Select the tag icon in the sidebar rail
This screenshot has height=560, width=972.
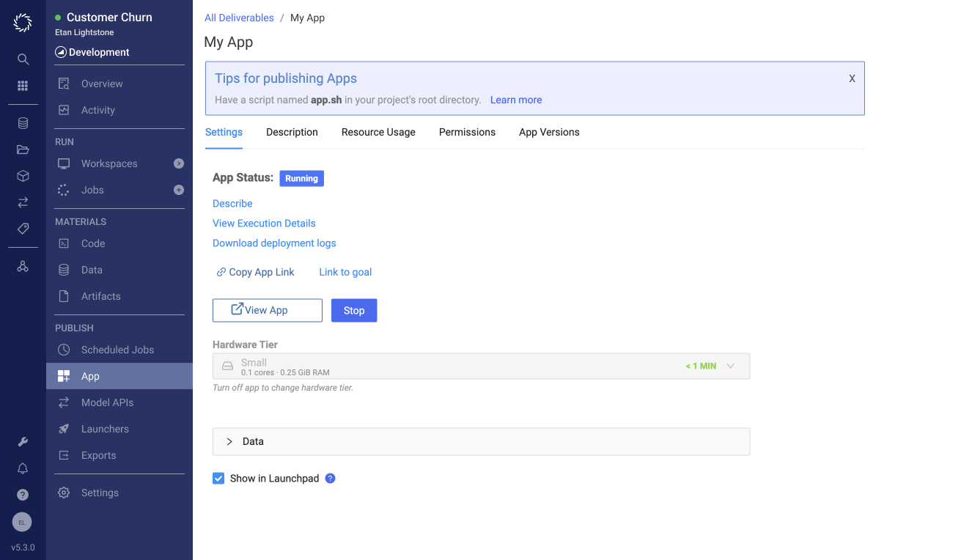[x=22, y=228]
